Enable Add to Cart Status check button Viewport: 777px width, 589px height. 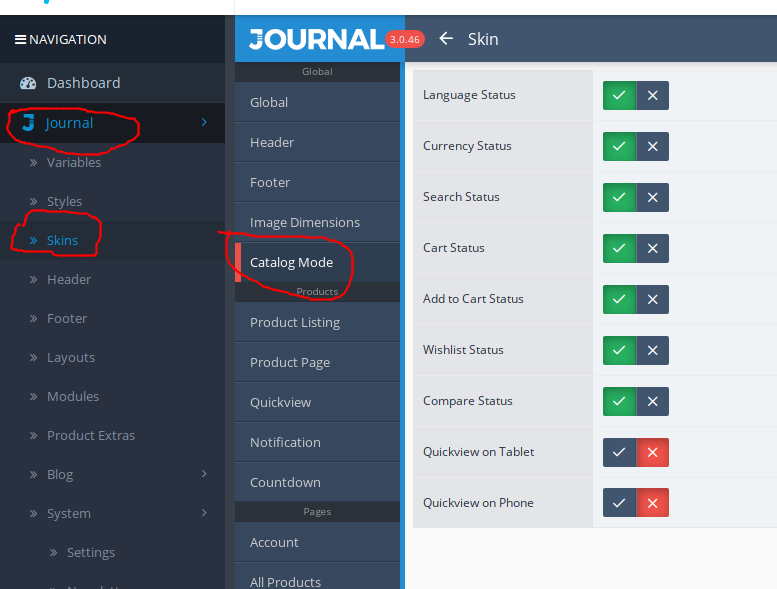click(x=619, y=299)
